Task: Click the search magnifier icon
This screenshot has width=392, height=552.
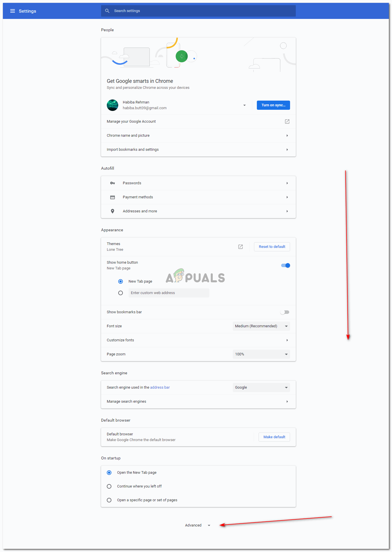Action: pos(107,11)
